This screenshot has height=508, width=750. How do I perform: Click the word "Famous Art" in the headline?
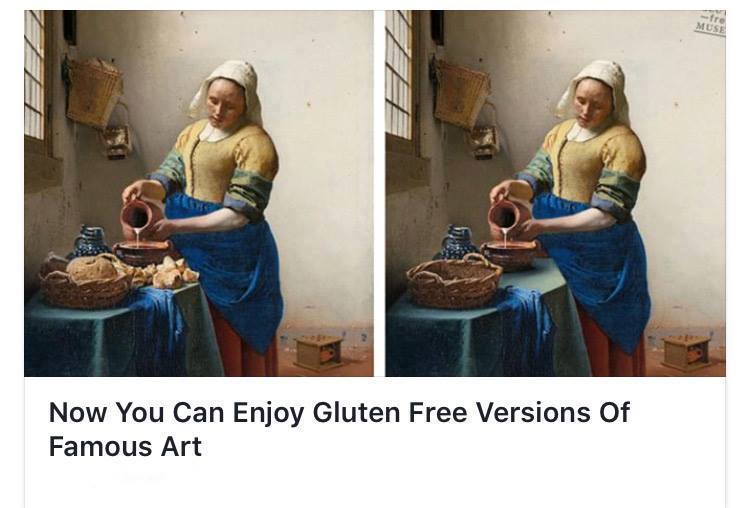tap(125, 446)
